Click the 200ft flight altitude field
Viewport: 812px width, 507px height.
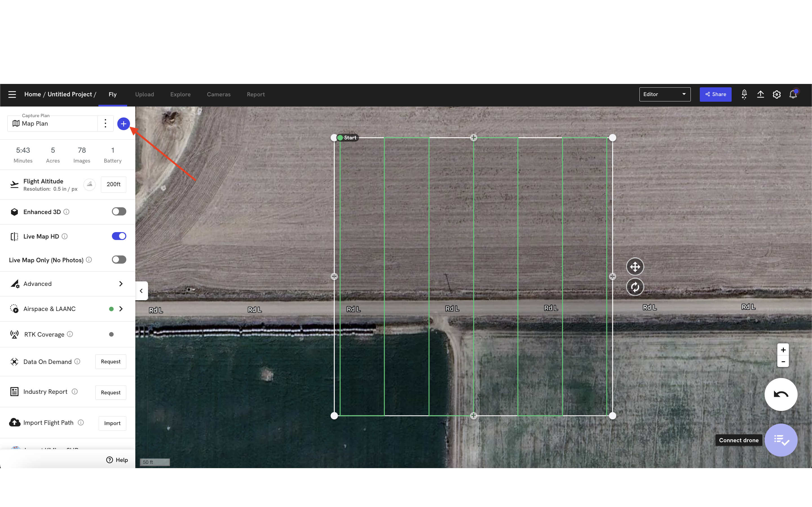(113, 184)
